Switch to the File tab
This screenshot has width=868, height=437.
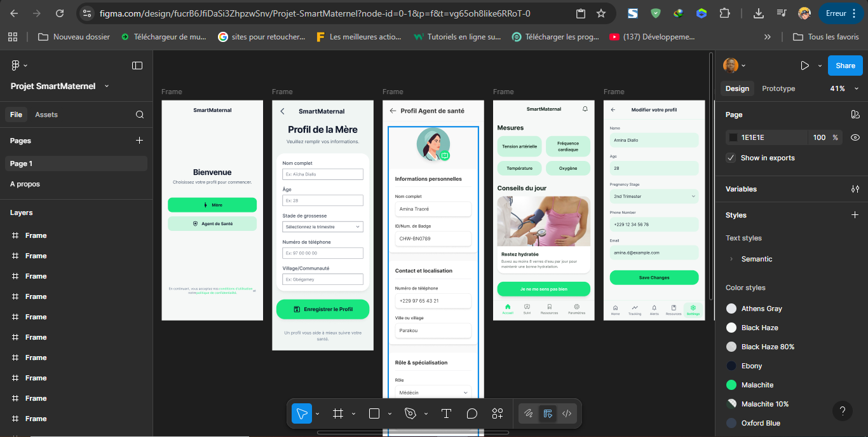click(x=16, y=114)
